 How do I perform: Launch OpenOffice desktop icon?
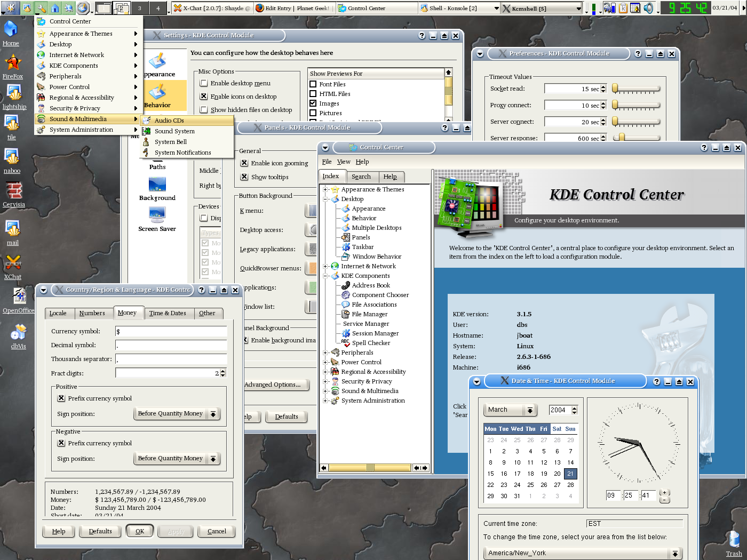point(19,300)
